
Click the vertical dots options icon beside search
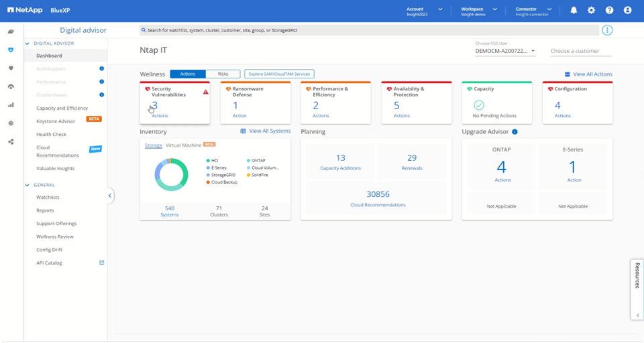[607, 30]
